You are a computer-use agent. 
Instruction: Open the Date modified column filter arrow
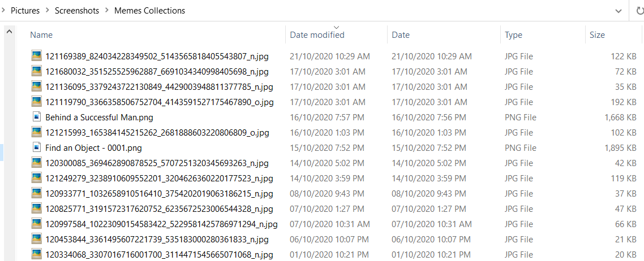tap(337, 27)
